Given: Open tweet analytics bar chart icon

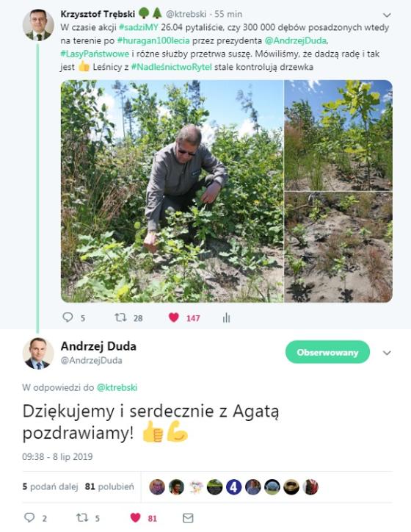Looking at the screenshot, I should point(226,318).
